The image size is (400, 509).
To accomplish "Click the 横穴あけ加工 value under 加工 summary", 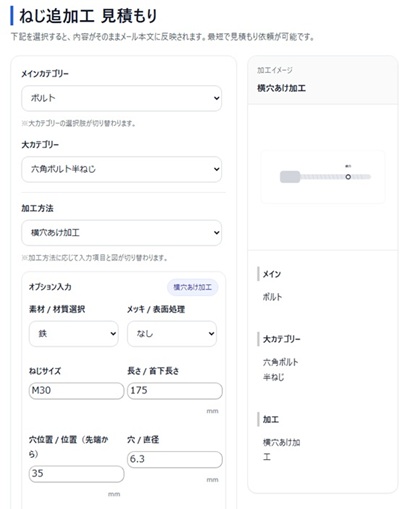I will [281, 449].
